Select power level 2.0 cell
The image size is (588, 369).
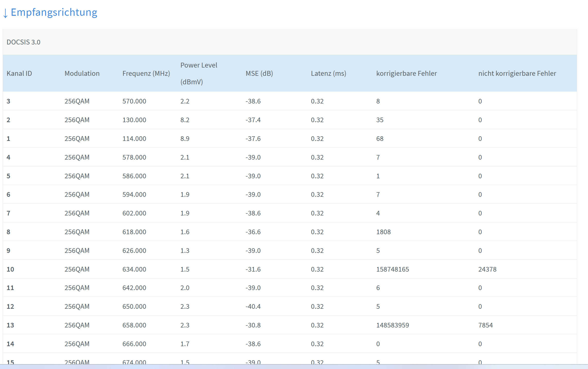[x=185, y=288]
